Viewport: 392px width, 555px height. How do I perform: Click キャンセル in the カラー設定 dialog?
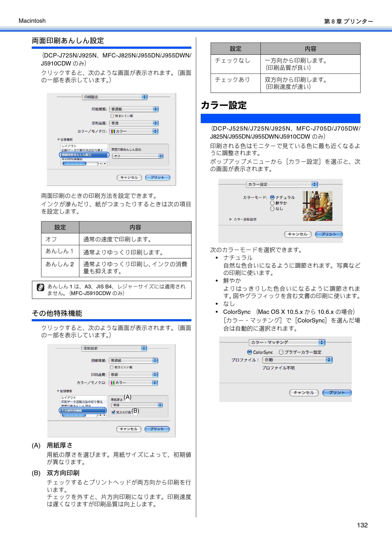click(x=298, y=234)
